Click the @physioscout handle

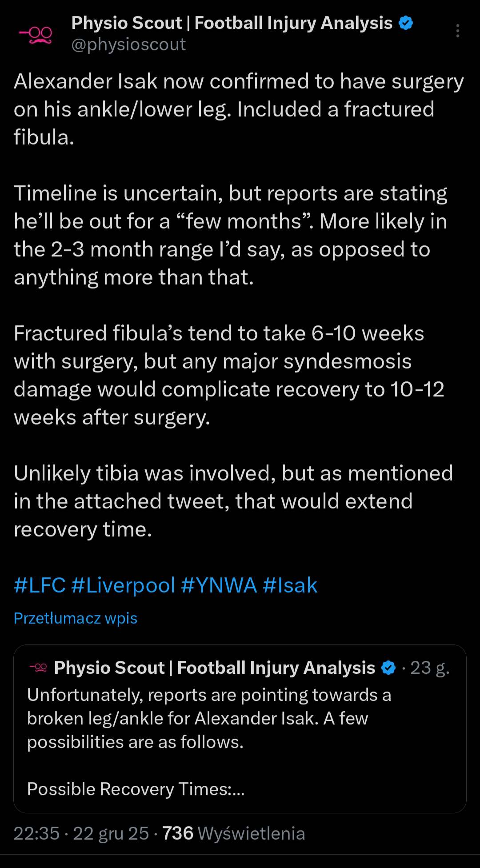pyautogui.click(x=128, y=44)
